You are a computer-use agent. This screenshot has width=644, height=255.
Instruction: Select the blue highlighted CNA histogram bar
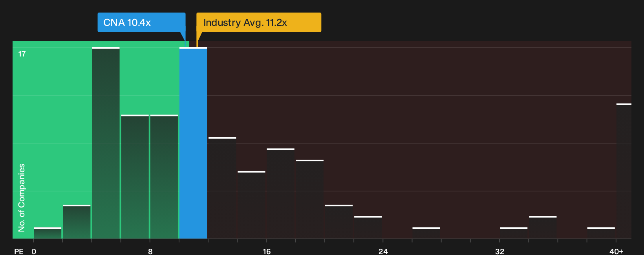(193, 143)
